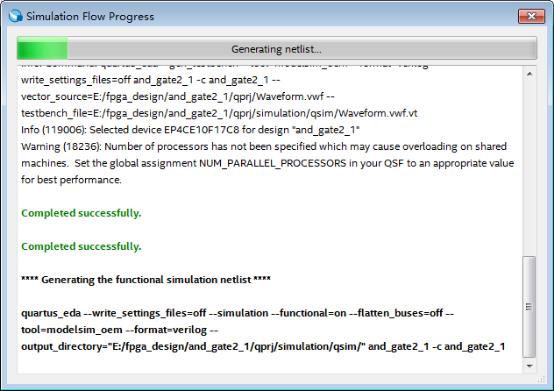This screenshot has height=391, width=554.
Task: Click 'for best performance.' text
Action: tap(71, 180)
